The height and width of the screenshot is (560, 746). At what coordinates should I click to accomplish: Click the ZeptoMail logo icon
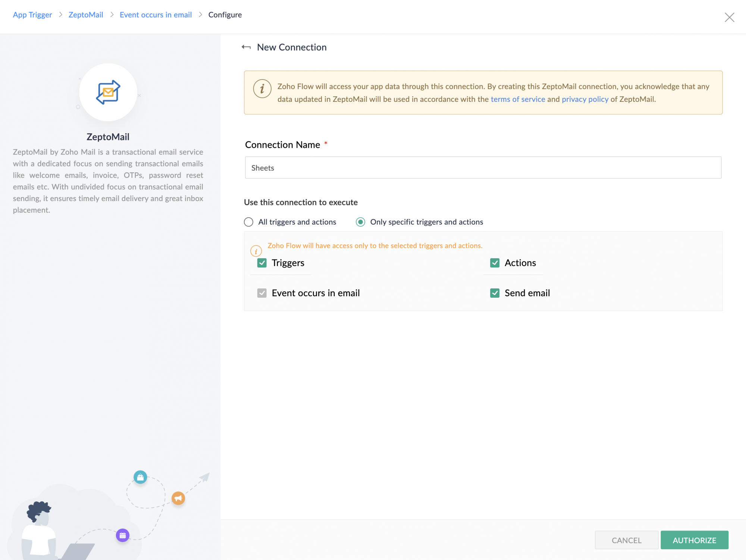click(108, 92)
